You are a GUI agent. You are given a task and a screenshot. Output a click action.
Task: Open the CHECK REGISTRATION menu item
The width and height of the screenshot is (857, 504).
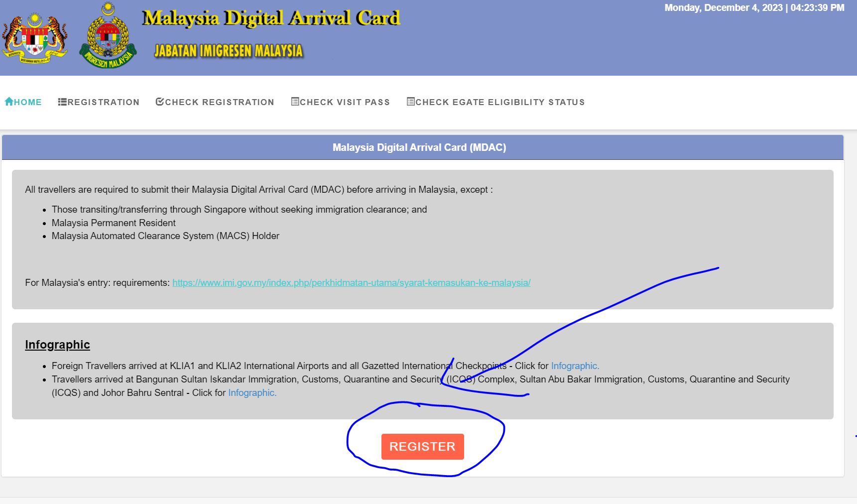220,102
